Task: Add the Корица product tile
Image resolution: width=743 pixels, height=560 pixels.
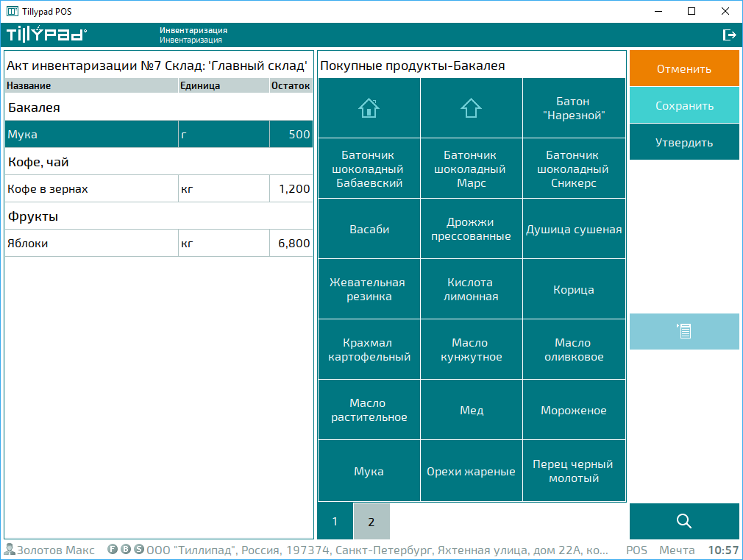Action: click(574, 289)
